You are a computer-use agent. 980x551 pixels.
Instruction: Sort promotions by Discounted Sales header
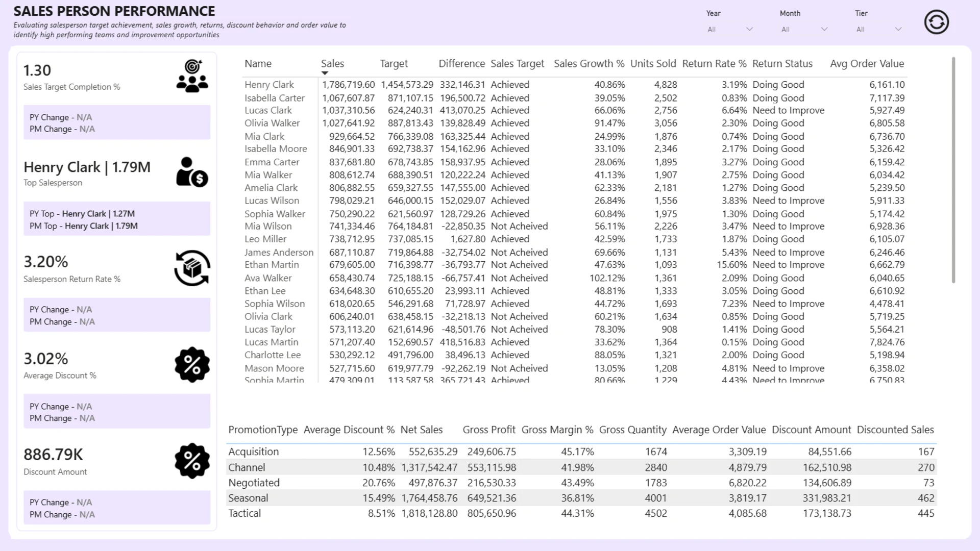895,430
